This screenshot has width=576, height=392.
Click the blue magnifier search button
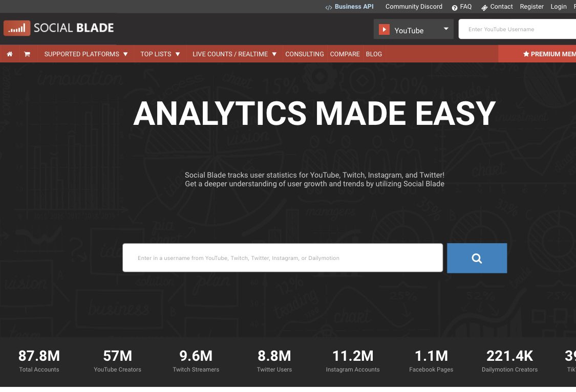477,258
